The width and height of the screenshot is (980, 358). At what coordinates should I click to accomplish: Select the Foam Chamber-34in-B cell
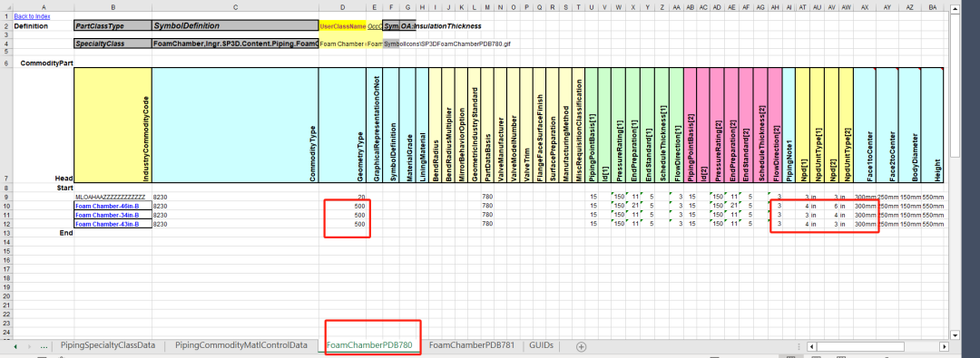[113, 215]
